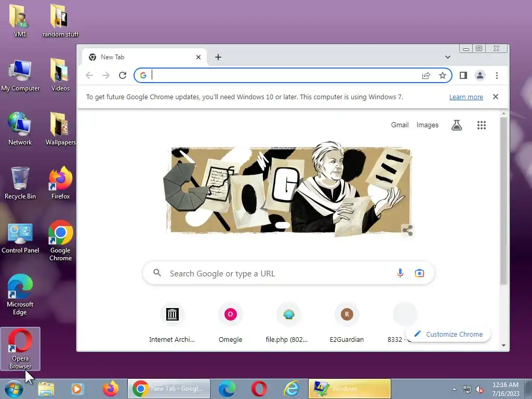Open the Chrome profile avatar icon

click(x=480, y=75)
